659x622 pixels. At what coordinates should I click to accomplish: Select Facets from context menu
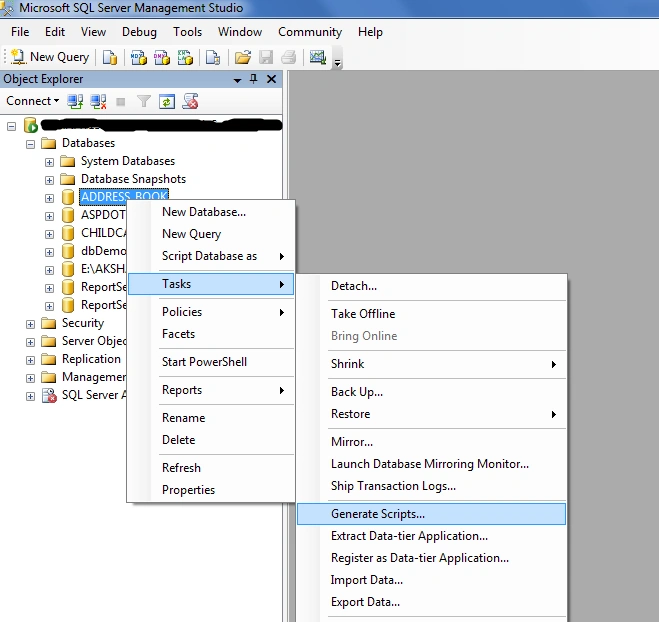(x=211, y=334)
